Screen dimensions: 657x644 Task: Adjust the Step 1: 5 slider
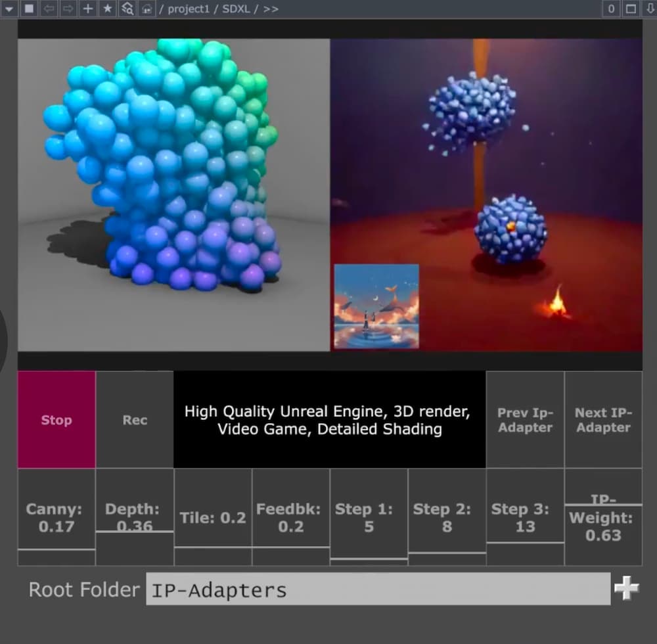tap(369, 517)
